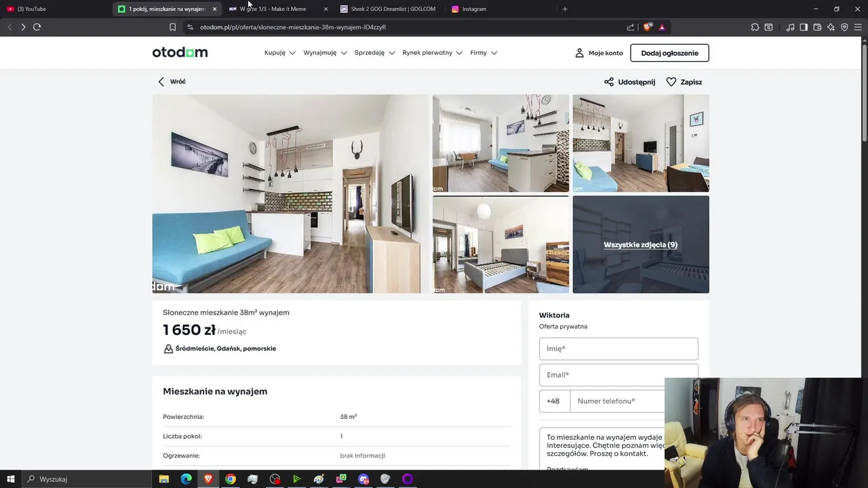This screenshot has width=868, height=488.
Task: Toggle the browser sidebar panel icon
Action: click(x=804, y=27)
